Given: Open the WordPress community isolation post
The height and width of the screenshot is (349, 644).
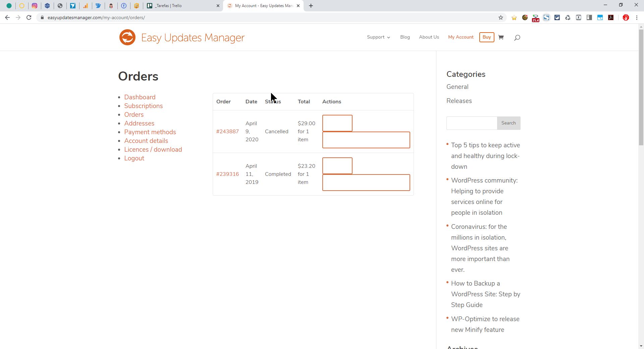Looking at the screenshot, I should [x=484, y=196].
